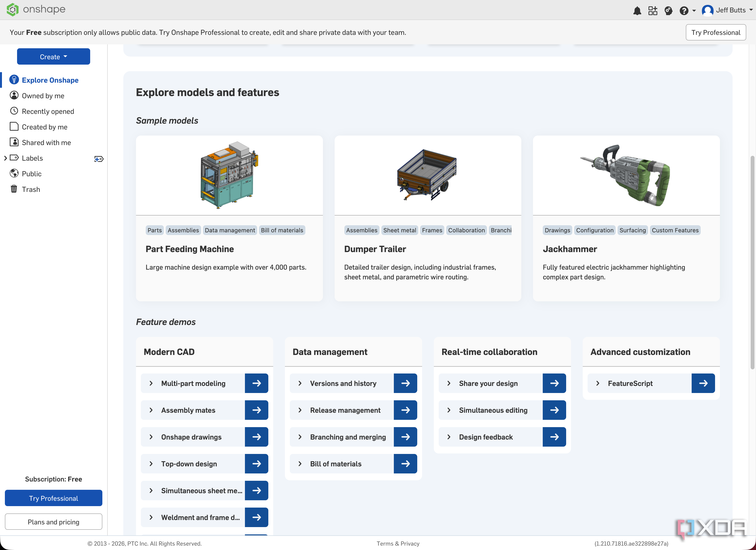756x550 pixels.
Task: Open Shared with me filter
Action: [x=46, y=142]
